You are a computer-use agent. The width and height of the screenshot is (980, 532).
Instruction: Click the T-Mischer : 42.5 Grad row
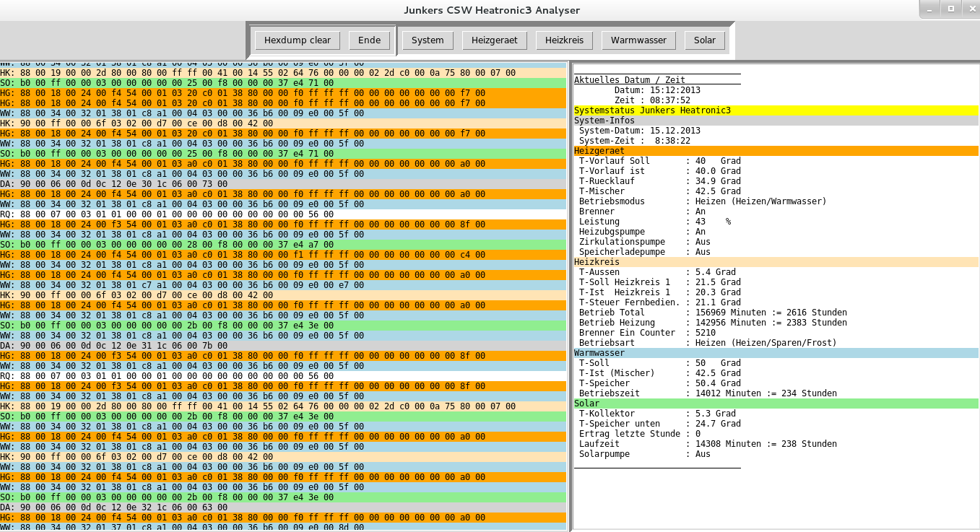[660, 191]
